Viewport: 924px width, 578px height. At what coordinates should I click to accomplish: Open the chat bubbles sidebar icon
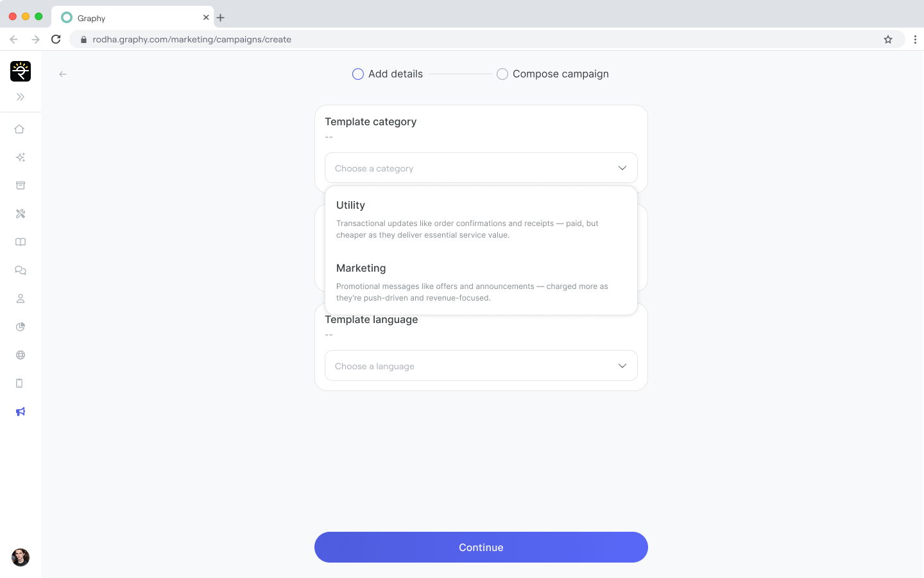20,270
